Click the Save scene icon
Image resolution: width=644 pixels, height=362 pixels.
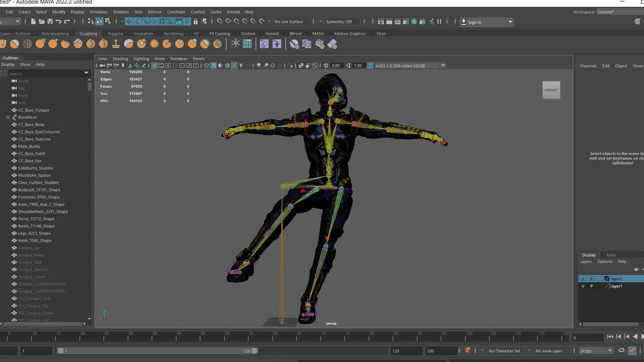pos(50,22)
